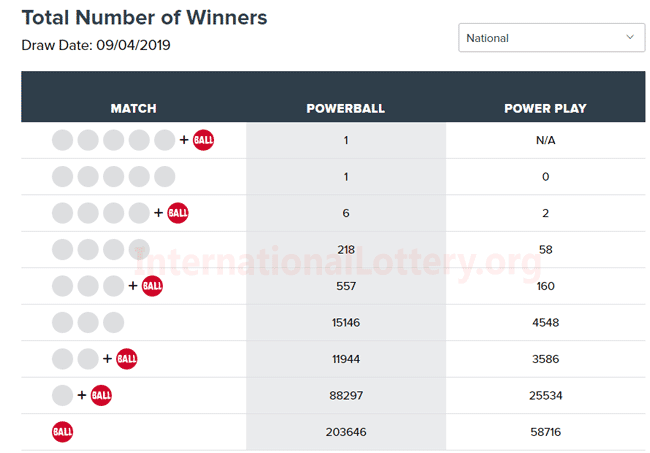Click the red ball icon in four-plus-ball row
This screenshot has width=650, height=453.
pos(178,213)
